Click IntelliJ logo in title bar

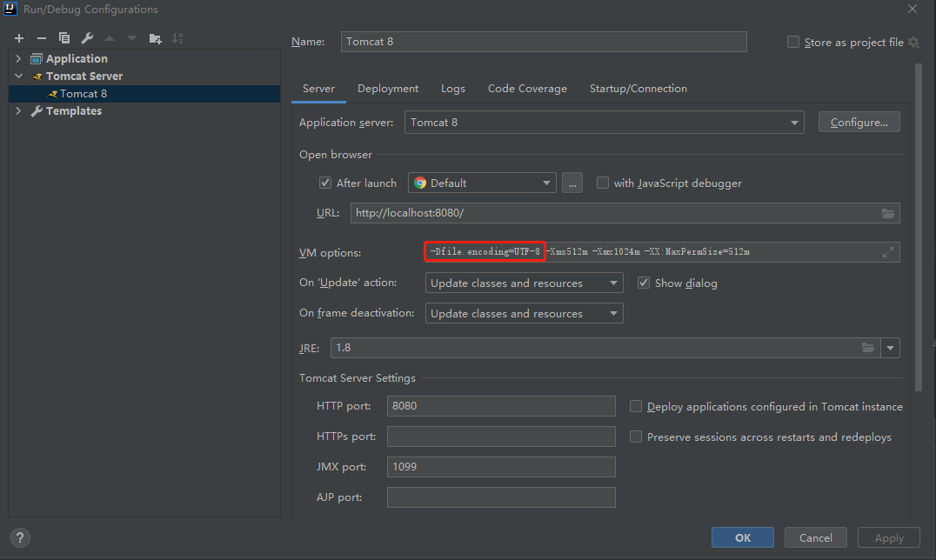[10, 9]
